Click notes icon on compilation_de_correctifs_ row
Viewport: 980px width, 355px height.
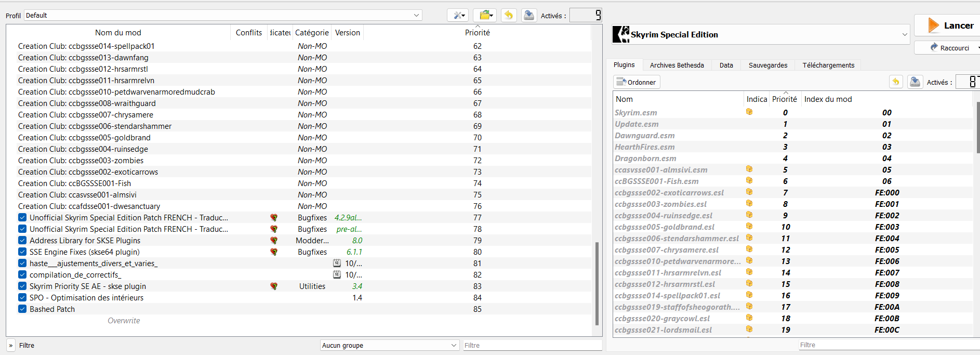pyautogui.click(x=337, y=275)
